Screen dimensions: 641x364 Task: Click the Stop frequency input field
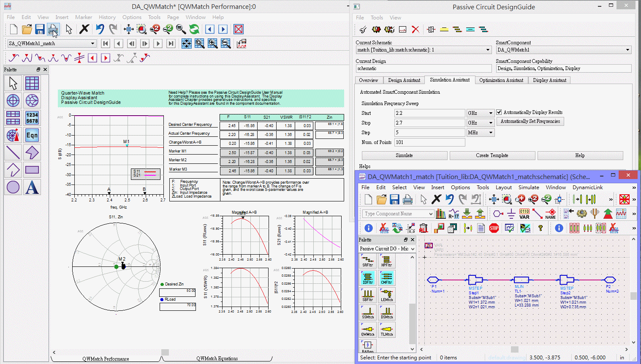pos(429,123)
